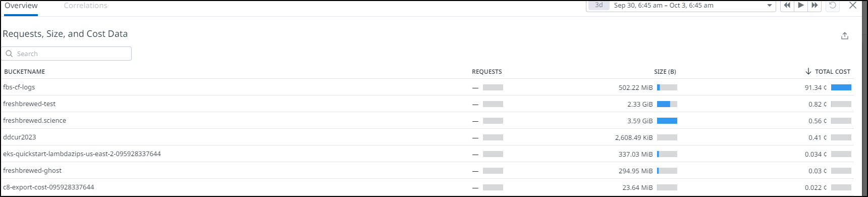Select the Overview tab
Screen dimensions: 868x197
(x=21, y=6)
